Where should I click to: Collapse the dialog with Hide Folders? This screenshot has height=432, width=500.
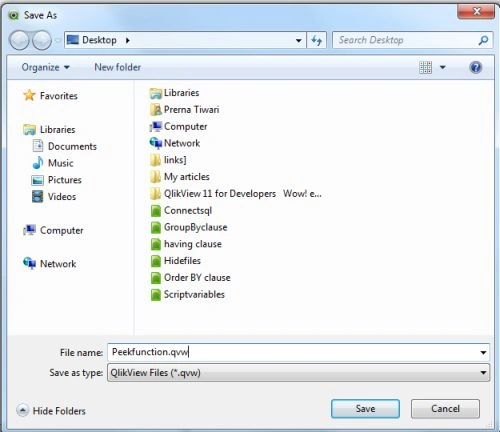[x=51, y=410]
